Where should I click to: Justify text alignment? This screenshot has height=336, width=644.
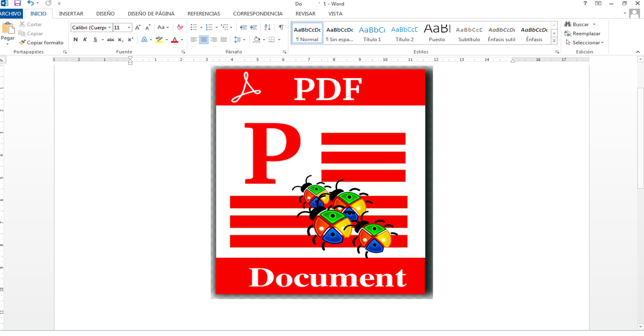(x=224, y=40)
